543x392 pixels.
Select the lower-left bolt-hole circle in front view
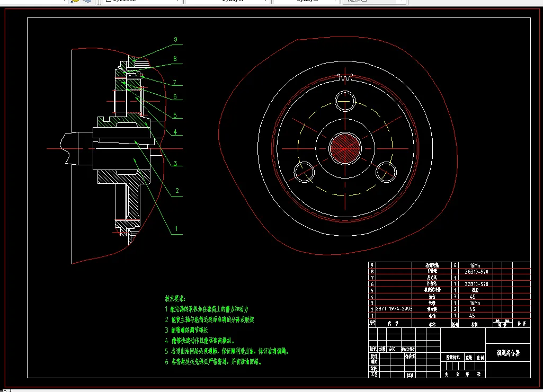[304, 172]
